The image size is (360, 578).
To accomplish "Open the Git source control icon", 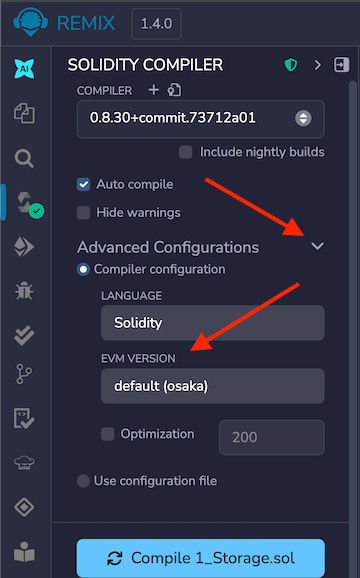I will 24,374.
